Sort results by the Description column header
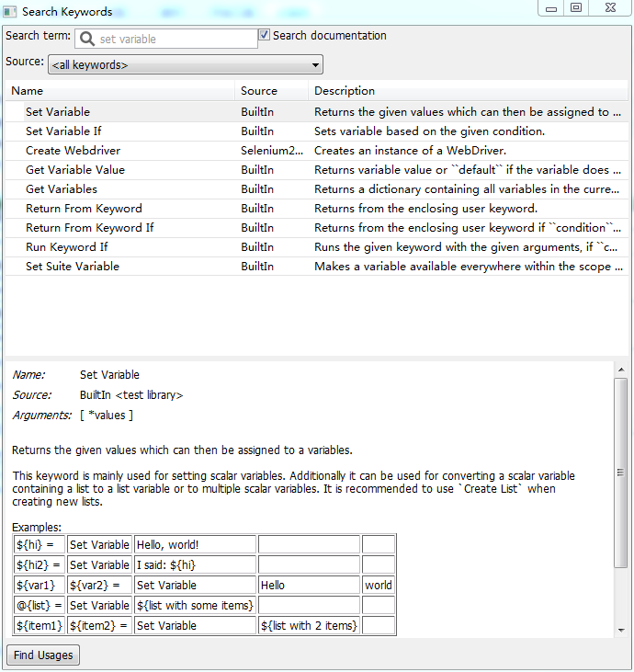Screen dimensions: 634x672 (x=469, y=91)
